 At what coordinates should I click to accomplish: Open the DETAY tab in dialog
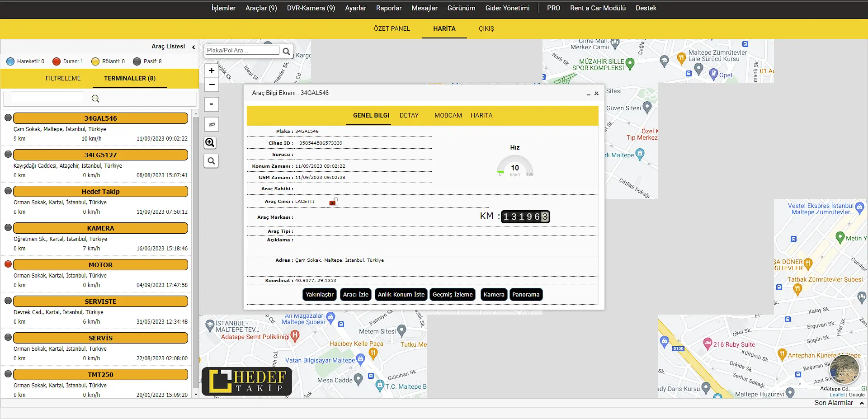(409, 115)
